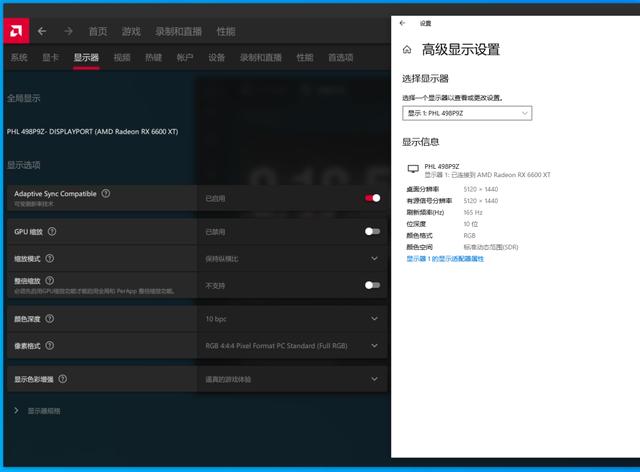The image size is (640, 472).
Task: Click 165 Hz refresh rate value
Action: (473, 212)
